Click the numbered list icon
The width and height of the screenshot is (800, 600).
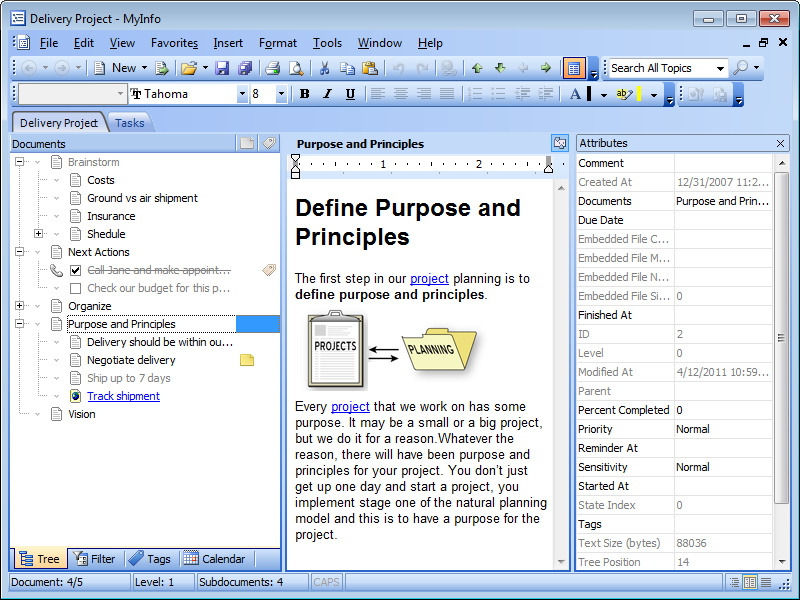[475, 94]
